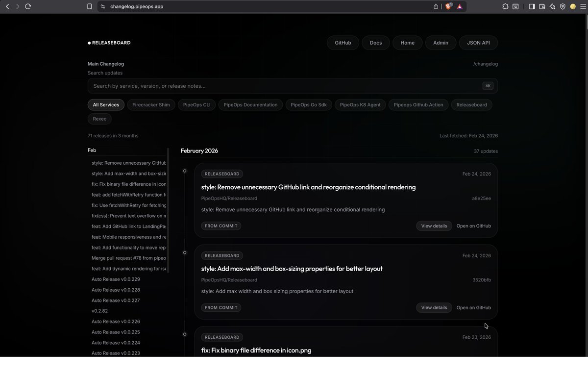The height and width of the screenshot is (377, 588).
Task: Click the tab search icon in toolbar
Action: tap(516, 6)
